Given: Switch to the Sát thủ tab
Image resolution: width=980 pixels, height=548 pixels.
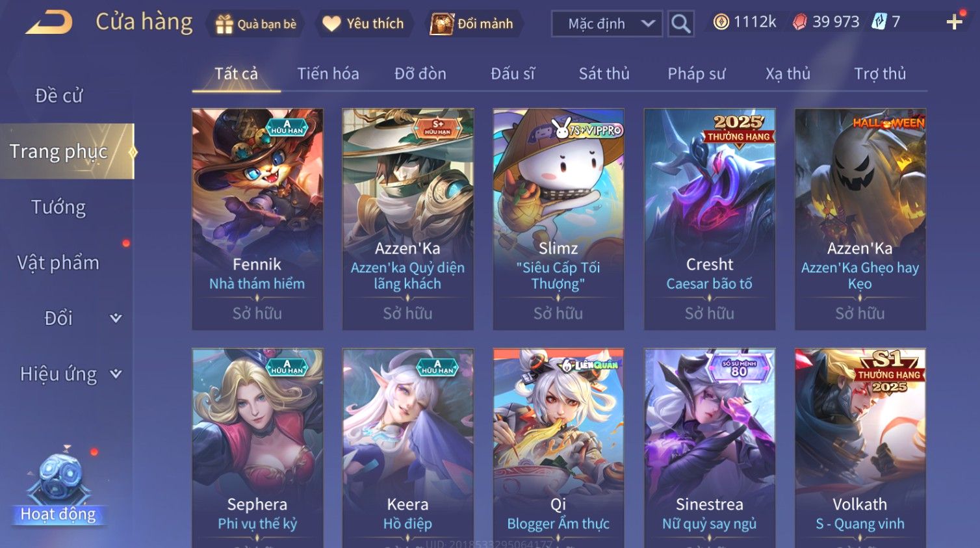Looking at the screenshot, I should 604,73.
